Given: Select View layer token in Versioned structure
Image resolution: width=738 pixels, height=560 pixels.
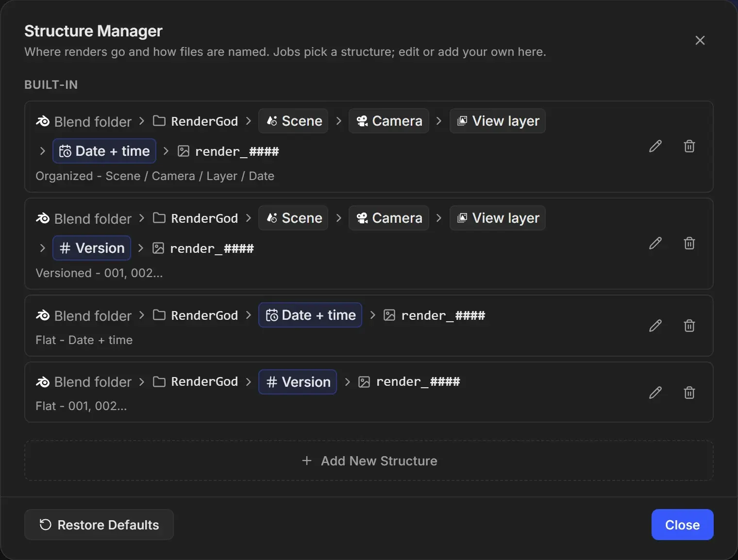Looking at the screenshot, I should point(498,218).
